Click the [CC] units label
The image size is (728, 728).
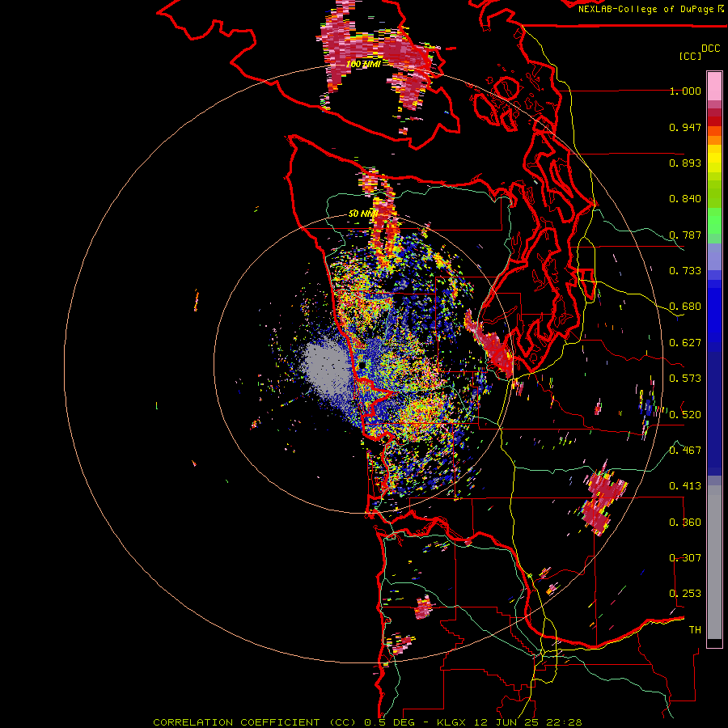click(x=690, y=56)
